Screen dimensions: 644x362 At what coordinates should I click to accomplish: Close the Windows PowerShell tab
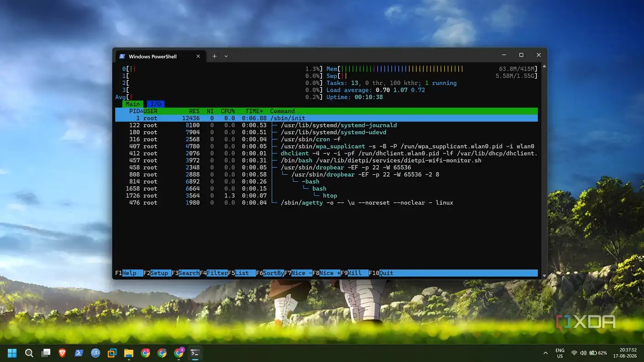coord(198,56)
